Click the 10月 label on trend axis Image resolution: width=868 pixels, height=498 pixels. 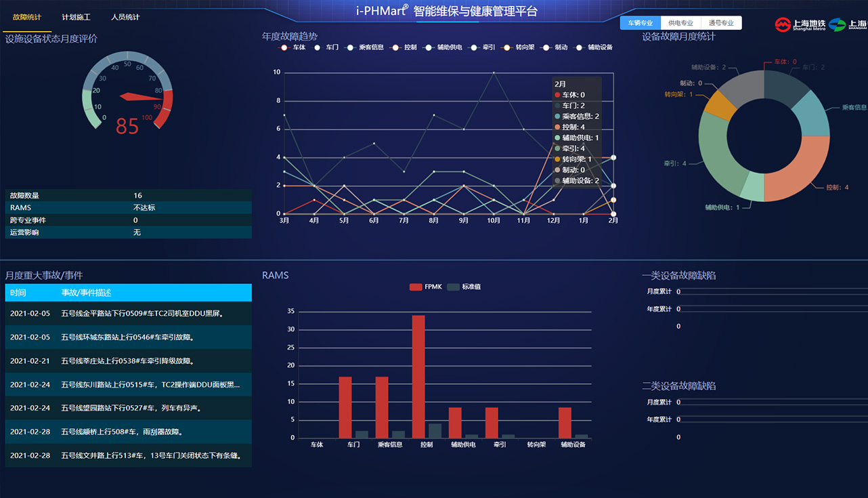click(494, 221)
